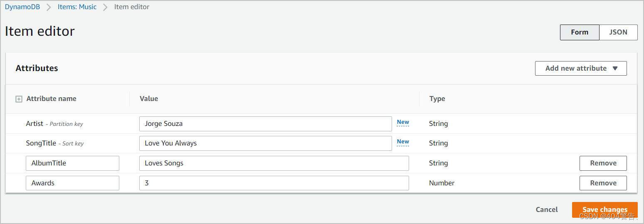
Task: Remove the Awards attribute
Action: (603, 183)
